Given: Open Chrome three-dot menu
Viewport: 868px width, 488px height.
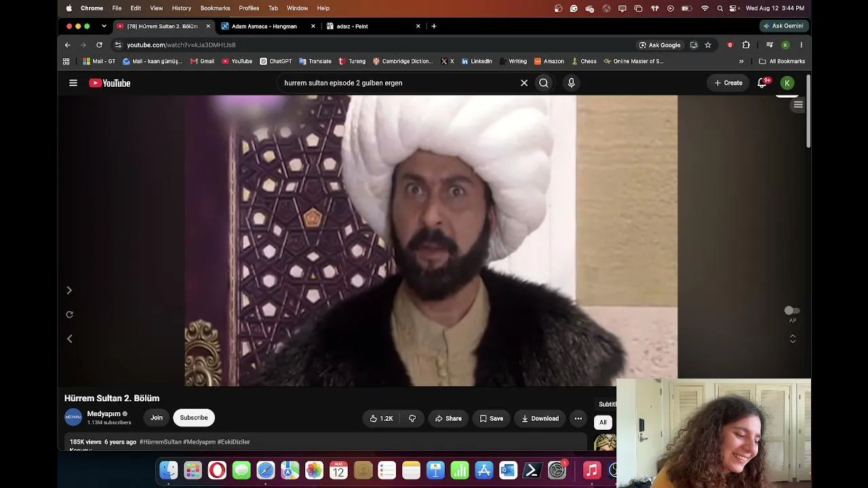Looking at the screenshot, I should 802,45.
